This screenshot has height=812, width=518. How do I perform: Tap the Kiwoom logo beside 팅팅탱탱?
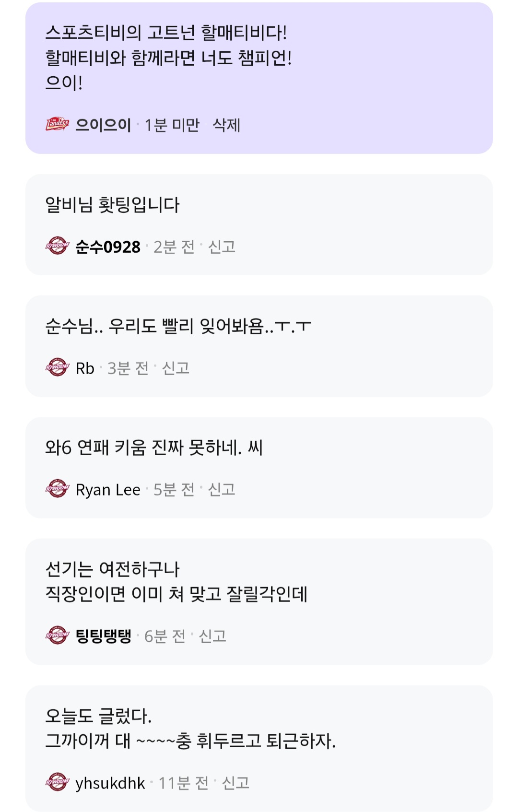click(58, 636)
